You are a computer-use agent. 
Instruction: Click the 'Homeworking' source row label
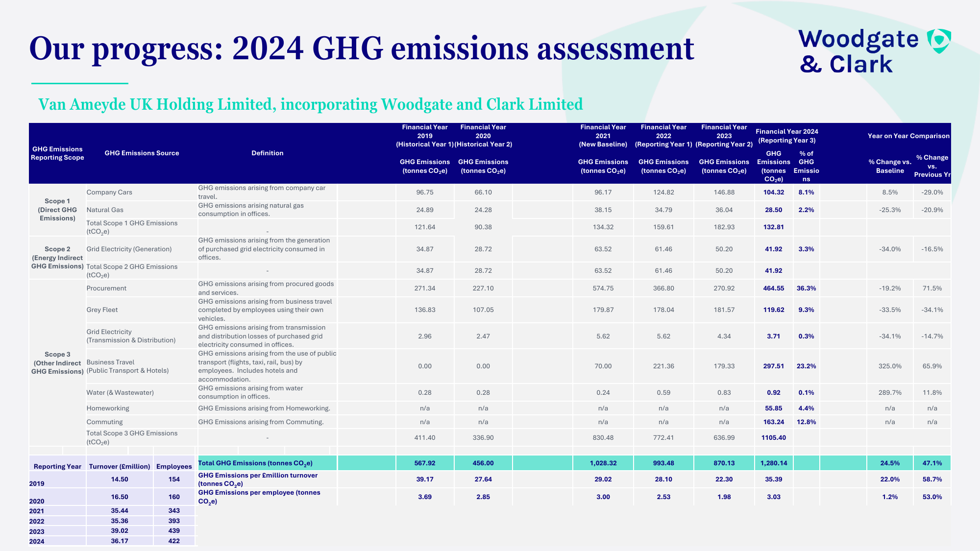coord(108,408)
